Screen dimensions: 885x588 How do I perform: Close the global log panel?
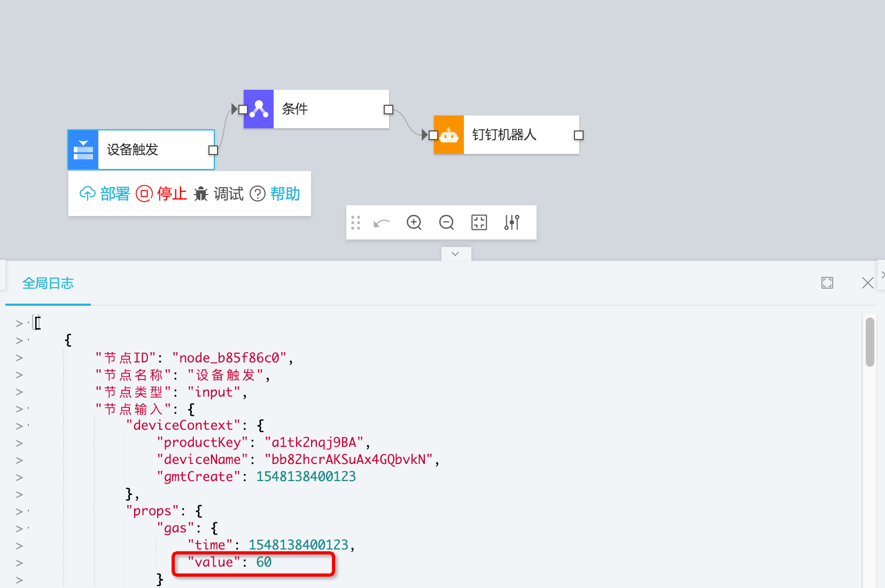tap(867, 283)
